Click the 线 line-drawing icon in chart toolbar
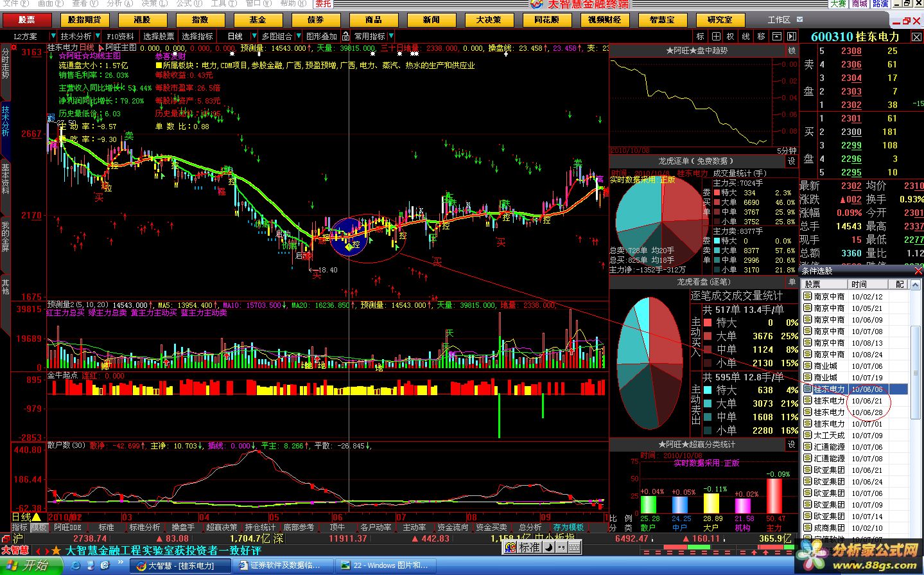This screenshot has height=575, width=924. [x=746, y=37]
